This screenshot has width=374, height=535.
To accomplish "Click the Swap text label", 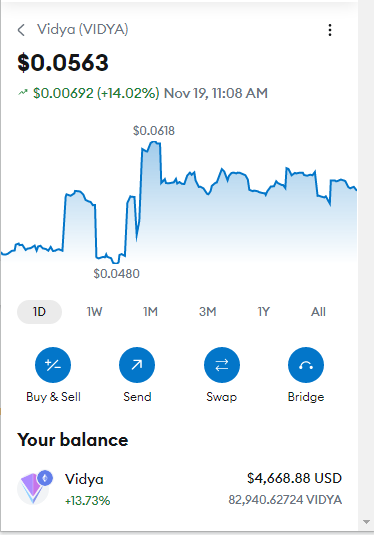I will [x=221, y=397].
